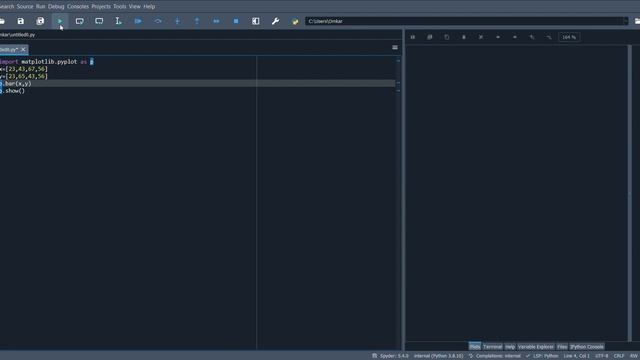Click the Spyder version status entry

pos(391,356)
